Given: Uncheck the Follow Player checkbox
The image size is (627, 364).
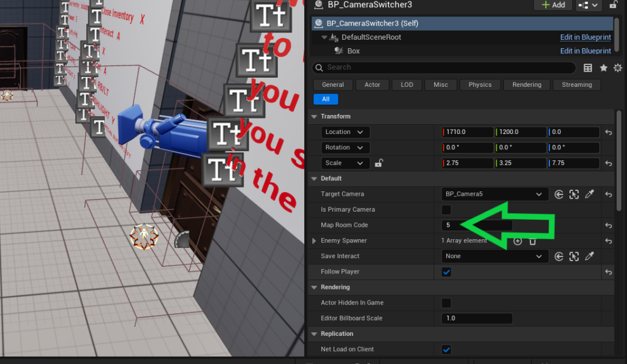Looking at the screenshot, I should (x=446, y=272).
